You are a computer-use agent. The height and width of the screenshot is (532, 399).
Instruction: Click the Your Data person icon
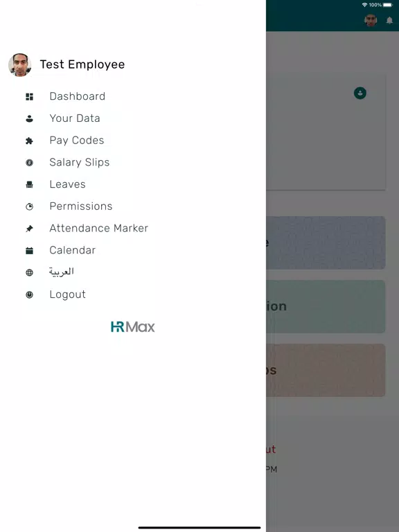pyautogui.click(x=30, y=118)
